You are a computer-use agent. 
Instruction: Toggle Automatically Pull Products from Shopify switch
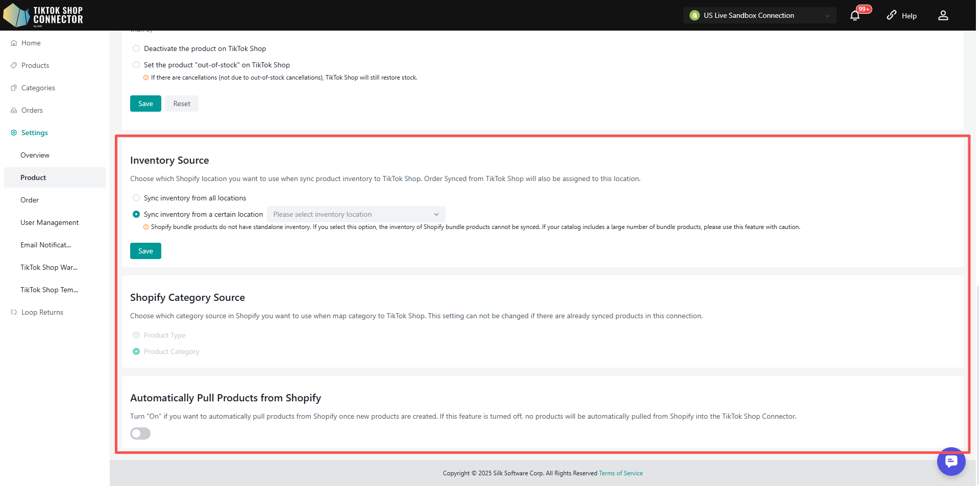coord(140,433)
